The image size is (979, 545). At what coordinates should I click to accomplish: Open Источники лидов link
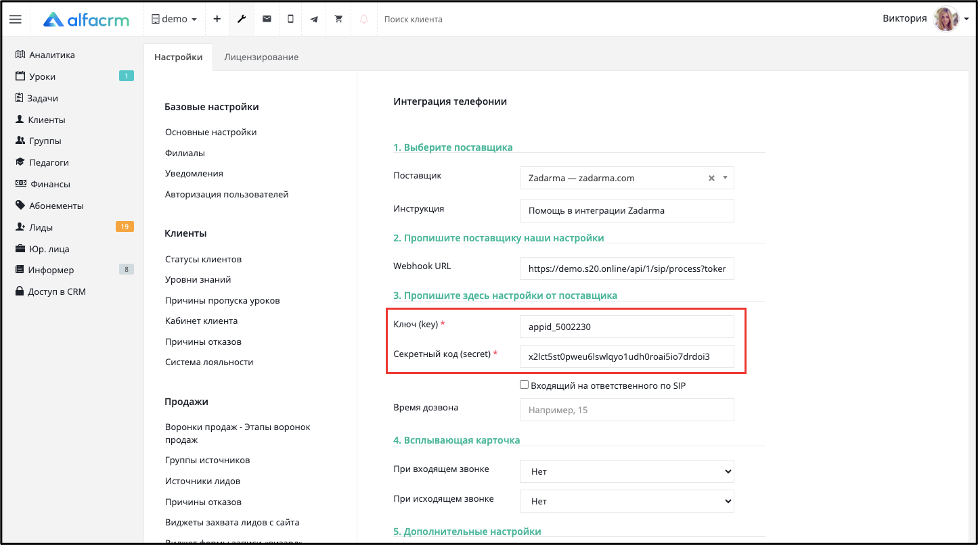202,481
